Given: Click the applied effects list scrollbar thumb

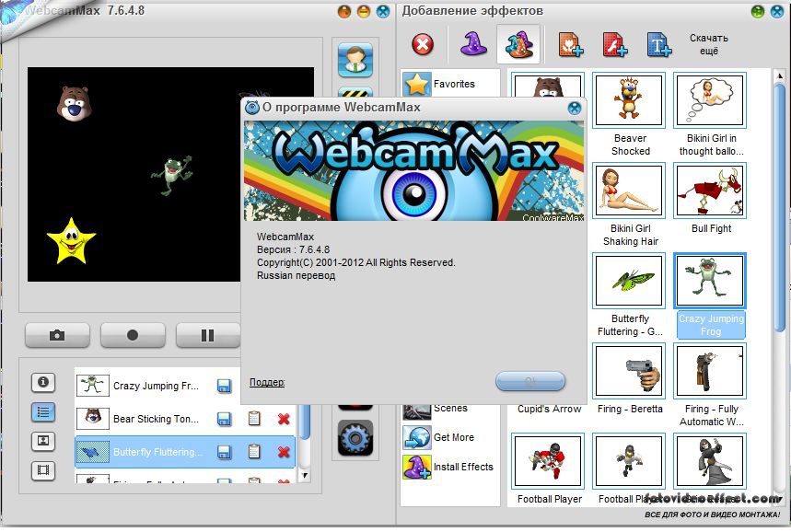Looking at the screenshot, I should point(304,421).
